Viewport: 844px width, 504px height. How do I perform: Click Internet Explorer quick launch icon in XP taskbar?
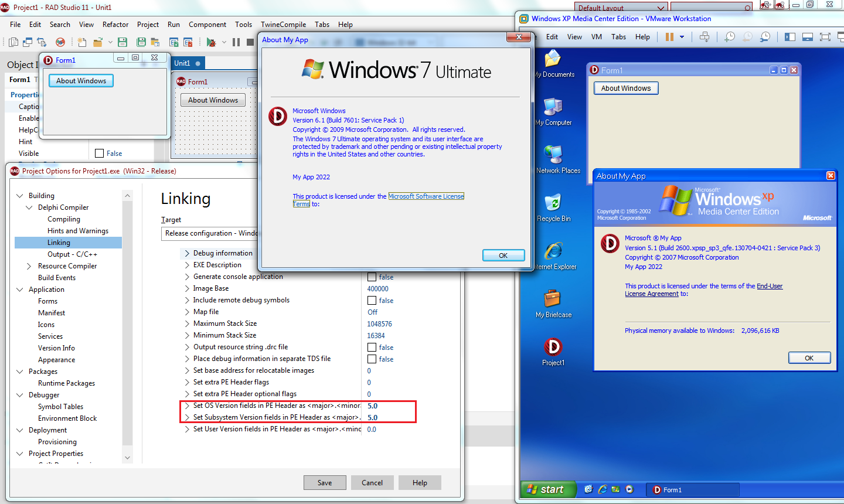[x=603, y=489]
